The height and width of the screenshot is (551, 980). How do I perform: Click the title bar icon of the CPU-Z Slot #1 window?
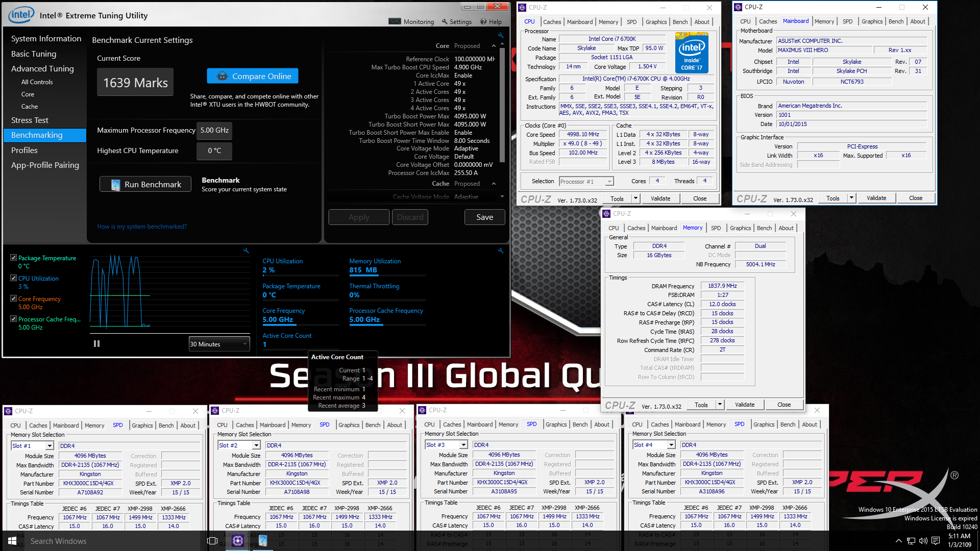(8, 411)
